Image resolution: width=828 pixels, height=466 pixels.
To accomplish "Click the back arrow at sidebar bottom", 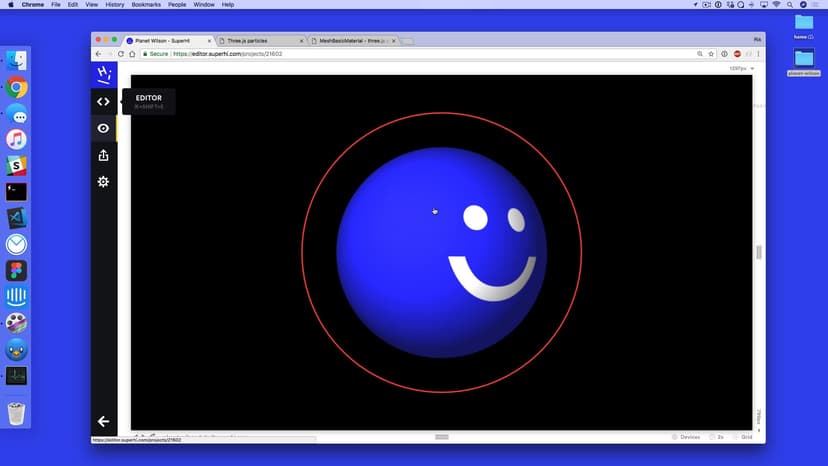I will 103,421.
